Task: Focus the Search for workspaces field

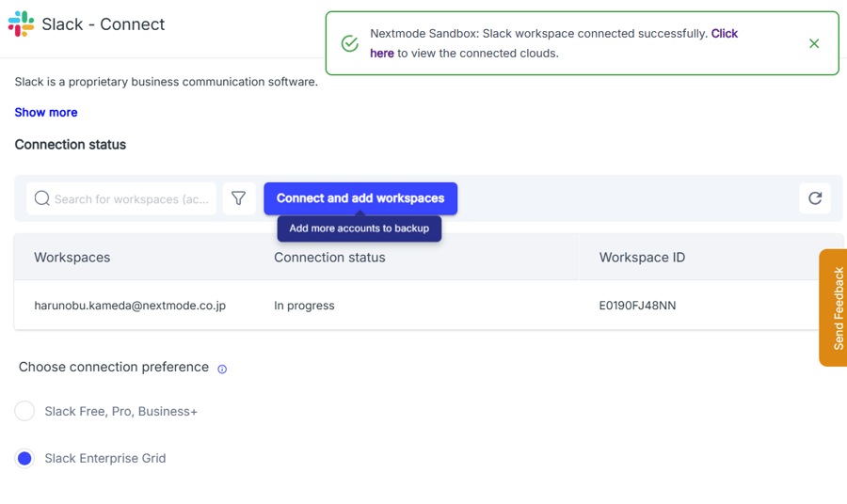Action: point(121,199)
